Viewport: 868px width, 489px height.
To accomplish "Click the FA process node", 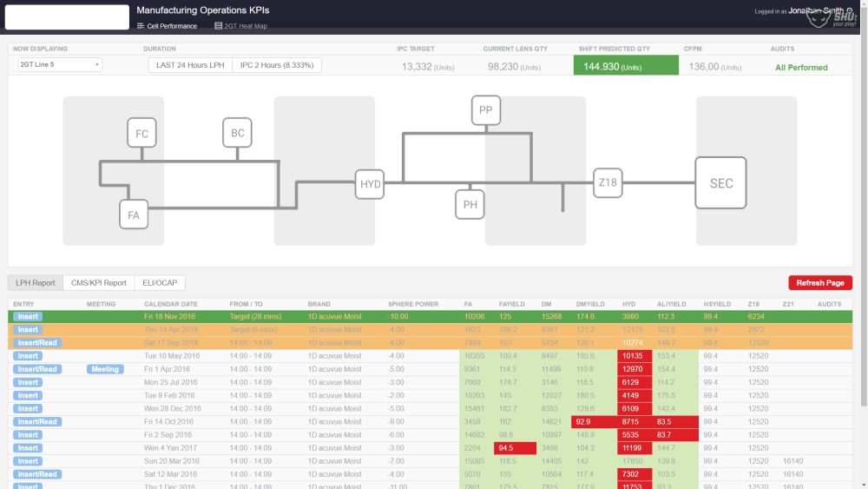I will click(134, 215).
